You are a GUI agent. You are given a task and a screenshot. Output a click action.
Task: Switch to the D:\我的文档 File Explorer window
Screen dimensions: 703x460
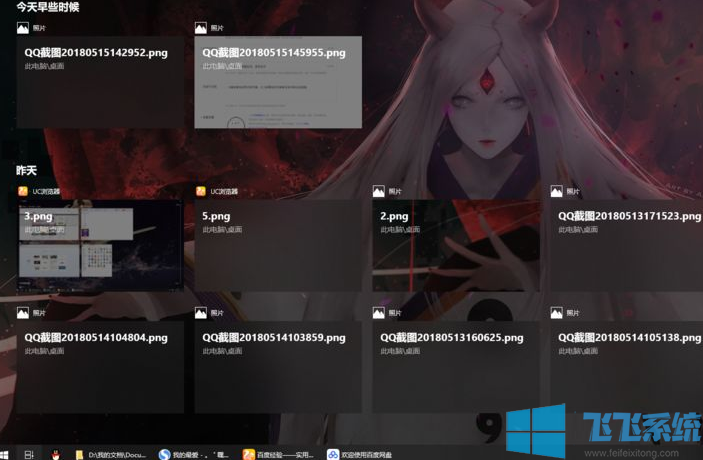[x=111, y=455]
